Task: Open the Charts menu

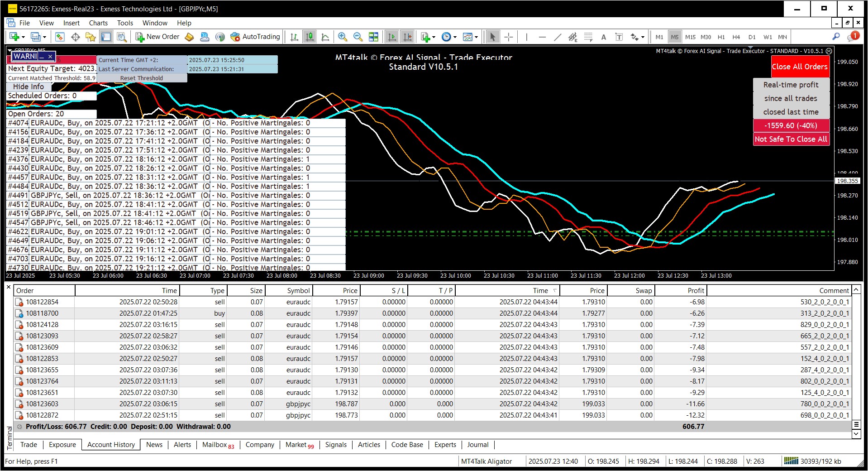Action: [98, 23]
